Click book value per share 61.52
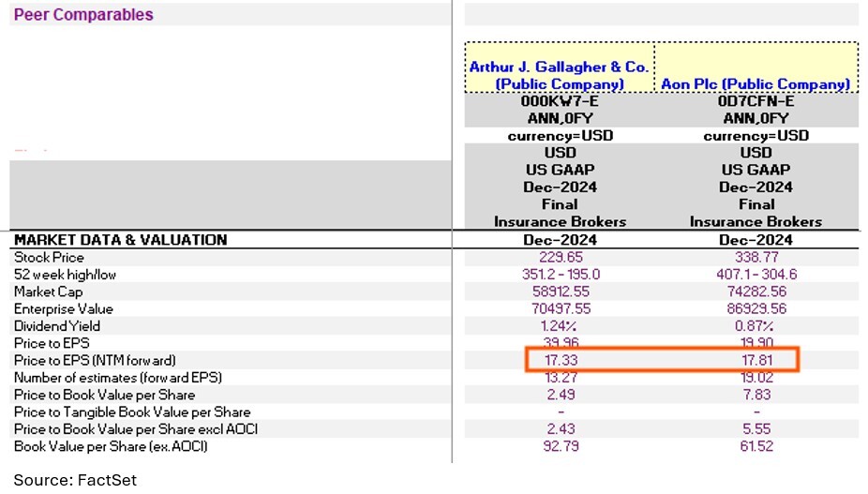 (756, 446)
